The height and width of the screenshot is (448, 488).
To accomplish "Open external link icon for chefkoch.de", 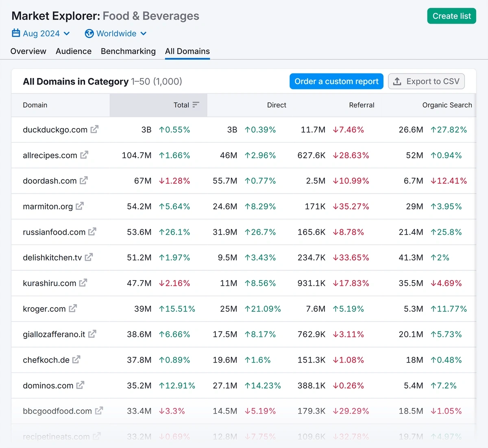I will (x=76, y=360).
